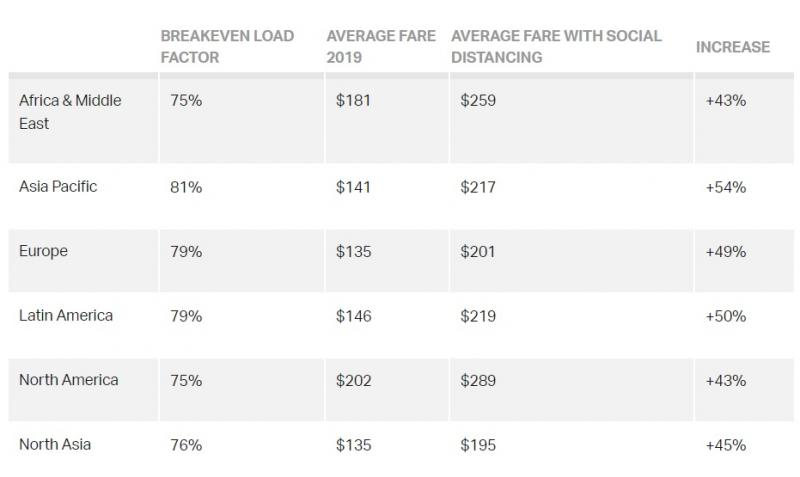Select the 76% breakeven load factor cell
800x477 pixels.
tap(186, 445)
